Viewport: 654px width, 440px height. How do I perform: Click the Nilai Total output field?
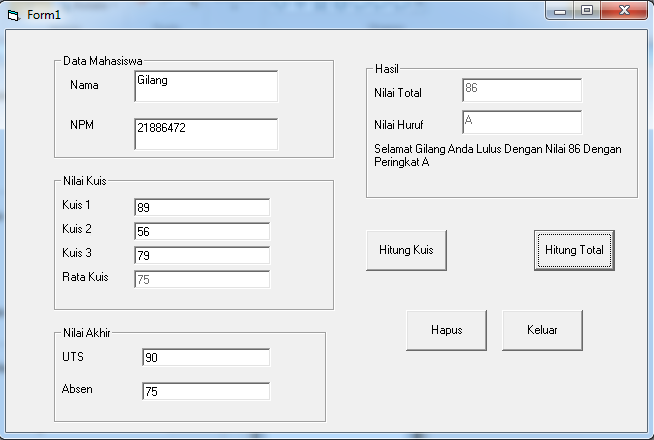522,90
